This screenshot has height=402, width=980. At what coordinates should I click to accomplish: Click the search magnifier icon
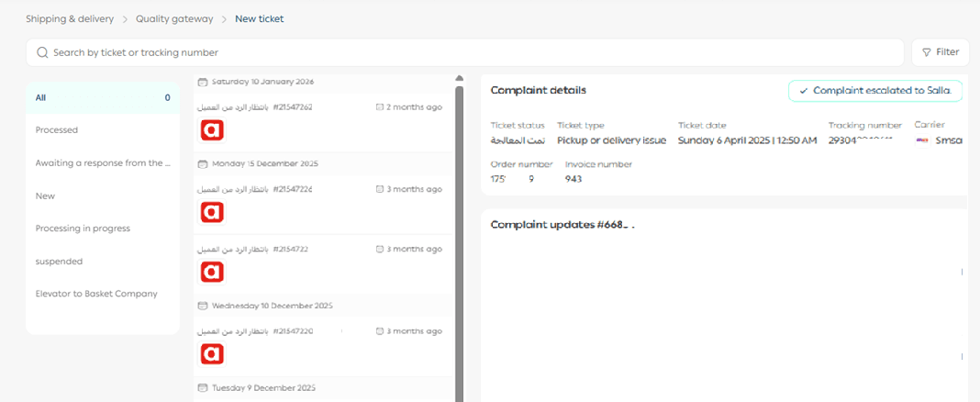(x=42, y=52)
